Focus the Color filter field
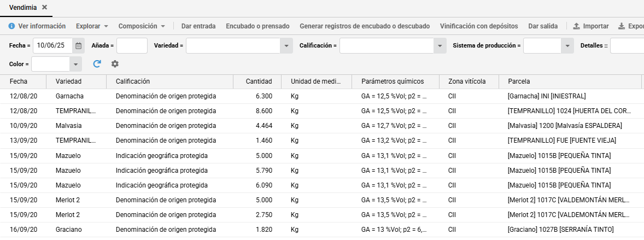 click(x=50, y=64)
